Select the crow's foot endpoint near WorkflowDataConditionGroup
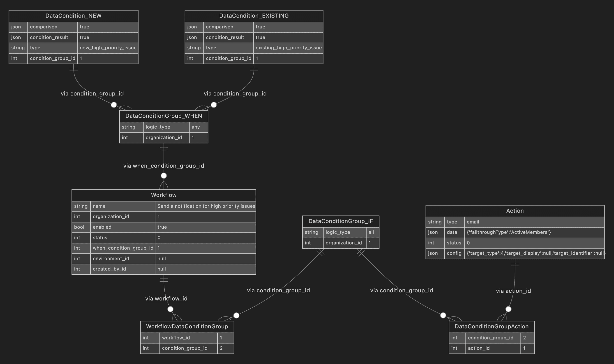The height and width of the screenshot is (364, 614). [171, 309]
